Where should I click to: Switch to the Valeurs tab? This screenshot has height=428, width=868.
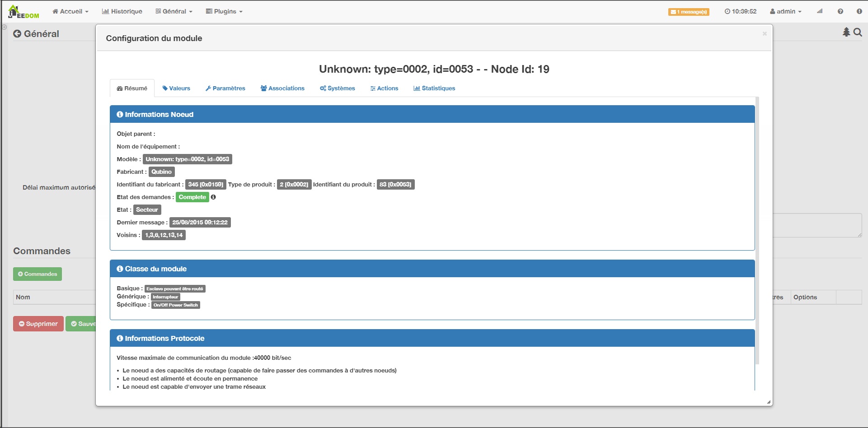click(176, 88)
